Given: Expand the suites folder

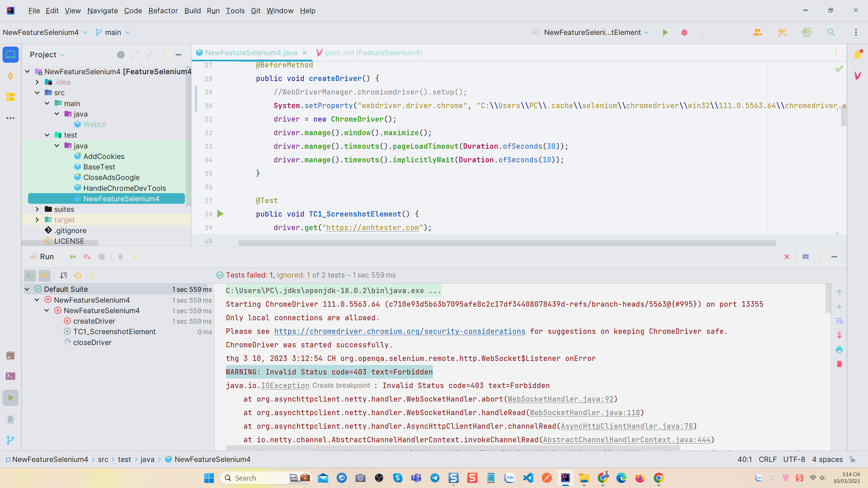Looking at the screenshot, I should click(37, 209).
